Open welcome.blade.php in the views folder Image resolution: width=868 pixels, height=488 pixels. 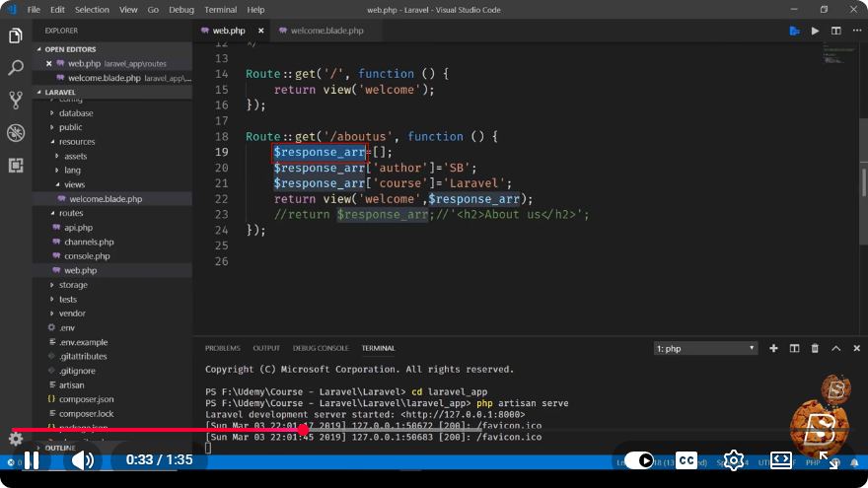[106, 199]
